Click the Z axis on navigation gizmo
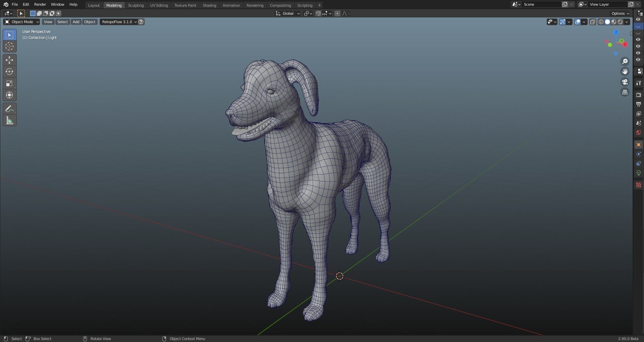 point(616,33)
